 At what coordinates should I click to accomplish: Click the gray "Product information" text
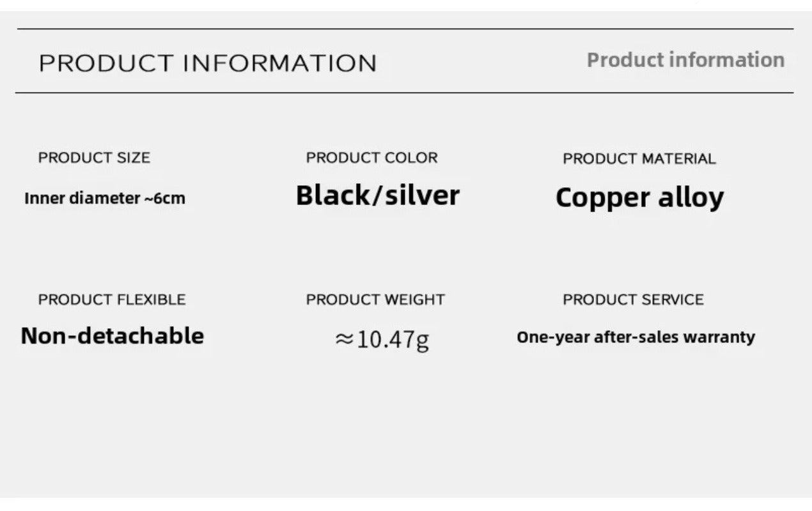click(685, 60)
